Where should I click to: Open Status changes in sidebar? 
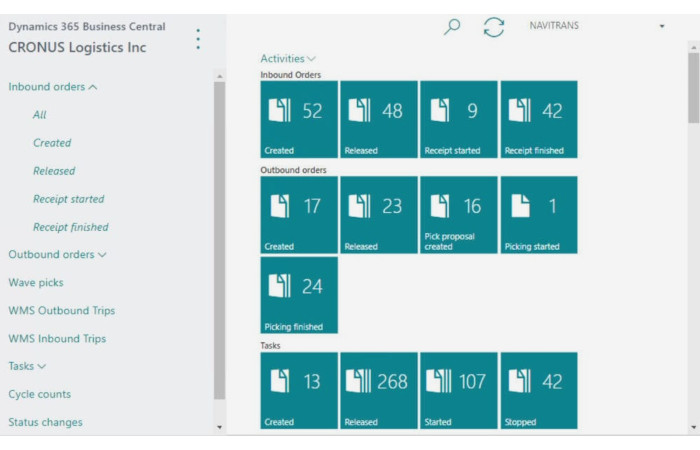[45, 422]
